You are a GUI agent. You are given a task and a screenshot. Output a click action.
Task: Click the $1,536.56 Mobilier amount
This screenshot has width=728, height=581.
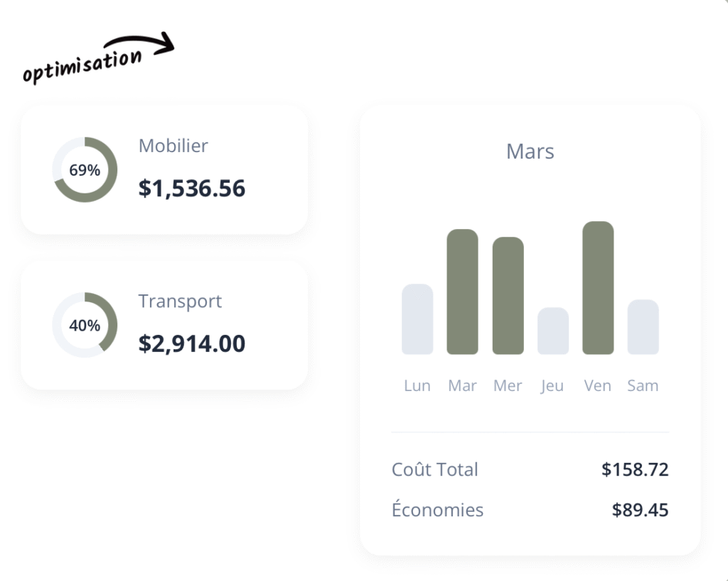192,188
